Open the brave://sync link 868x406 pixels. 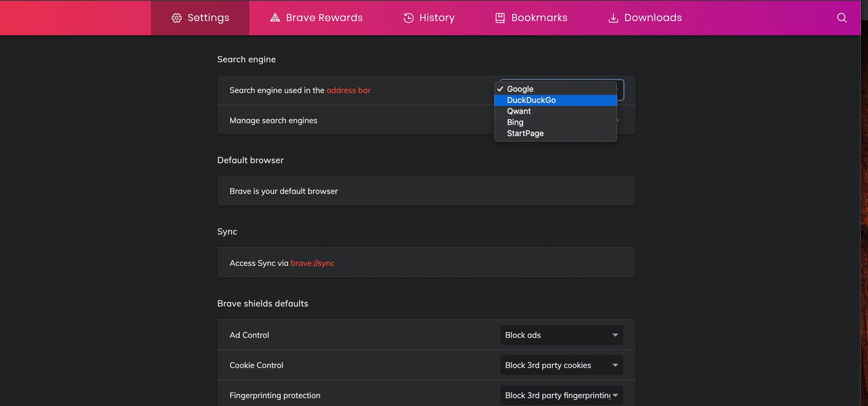click(312, 263)
